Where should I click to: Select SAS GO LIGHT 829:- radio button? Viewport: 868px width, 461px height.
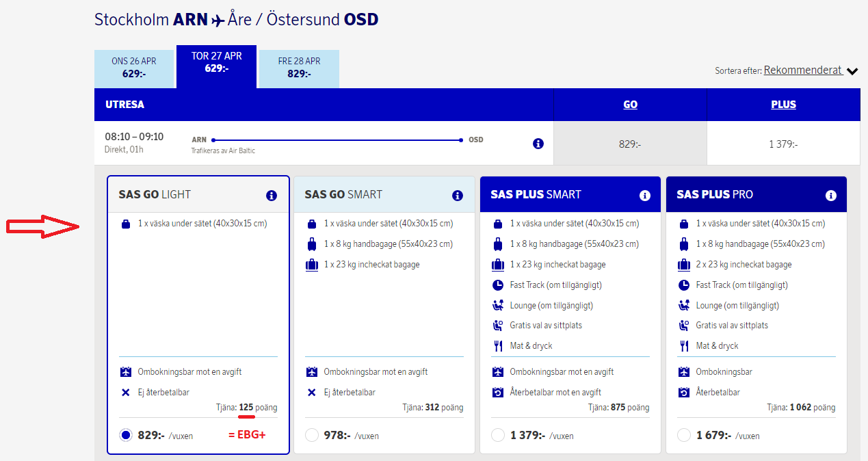[126, 436]
